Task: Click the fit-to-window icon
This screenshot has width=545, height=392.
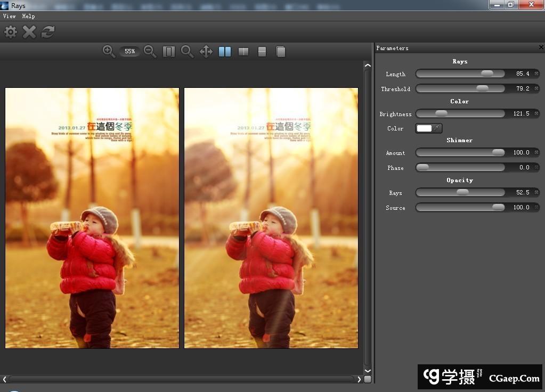Action: coord(169,52)
